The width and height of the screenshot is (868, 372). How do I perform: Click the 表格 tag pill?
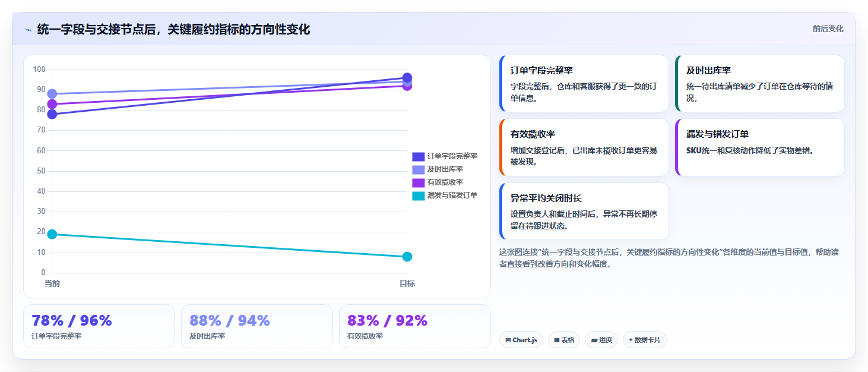point(564,340)
